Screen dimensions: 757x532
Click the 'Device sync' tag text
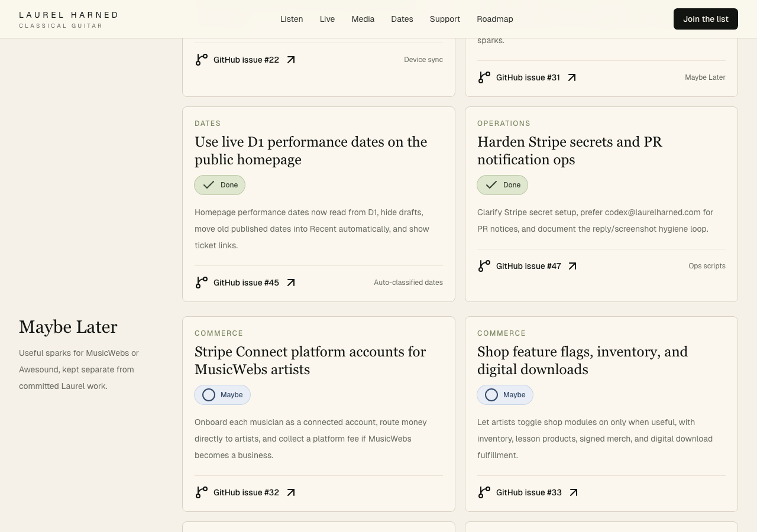423,60
